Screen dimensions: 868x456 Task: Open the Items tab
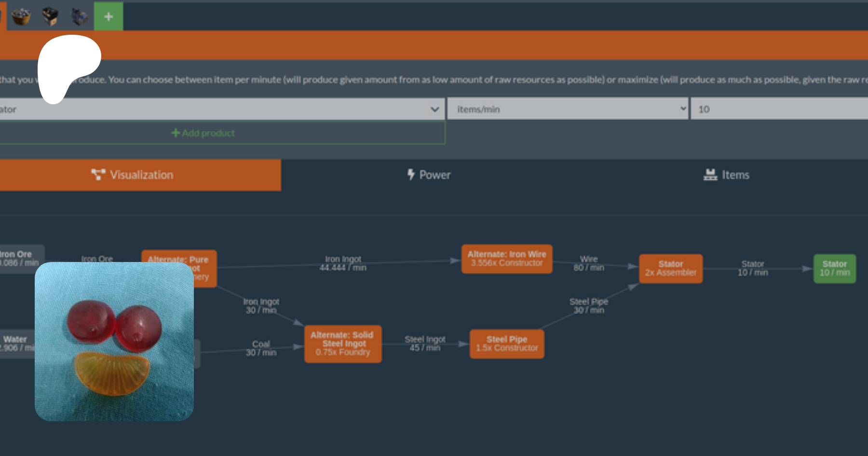coord(726,175)
